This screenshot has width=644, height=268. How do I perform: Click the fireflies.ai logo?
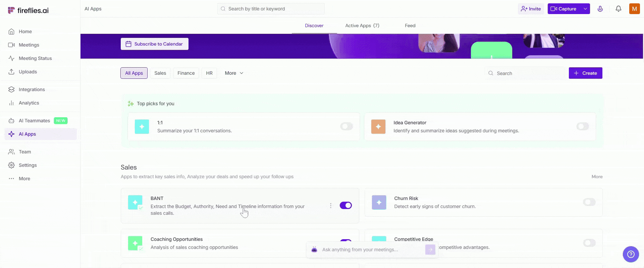[x=28, y=10]
